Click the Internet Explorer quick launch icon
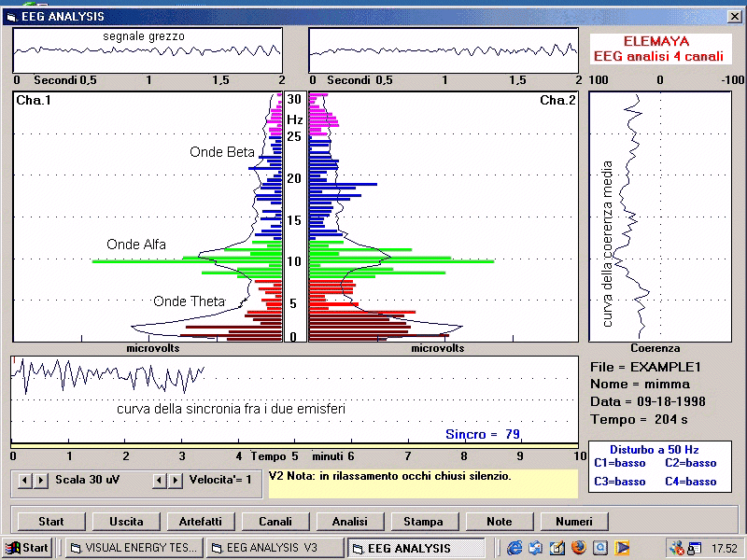Screen dimensions: 747x560 click(514, 548)
